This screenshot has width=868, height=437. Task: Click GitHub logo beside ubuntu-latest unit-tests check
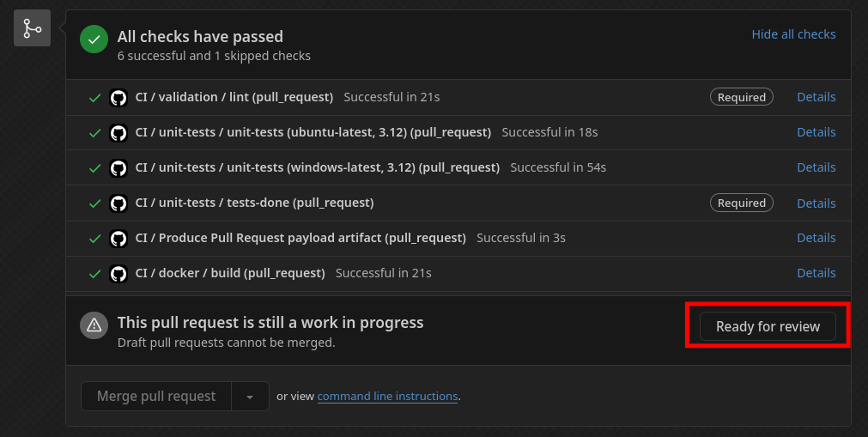[x=118, y=133]
